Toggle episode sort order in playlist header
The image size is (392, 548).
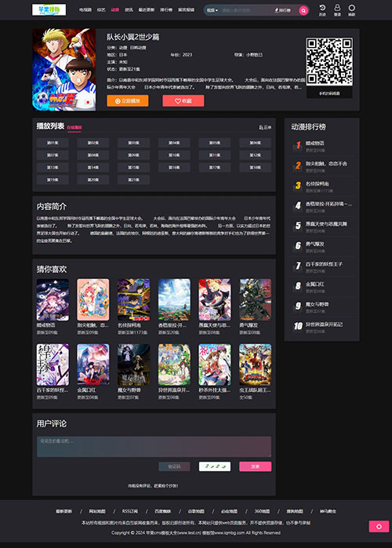click(265, 128)
